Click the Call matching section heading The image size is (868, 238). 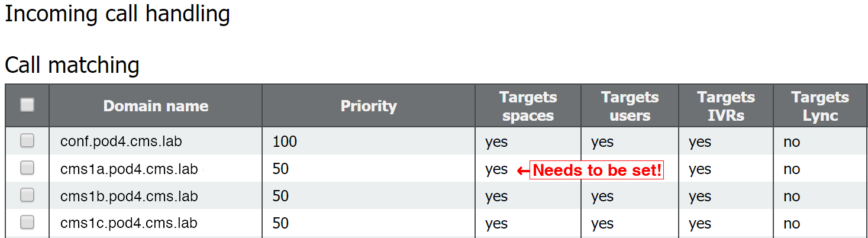pyautogui.click(x=72, y=65)
